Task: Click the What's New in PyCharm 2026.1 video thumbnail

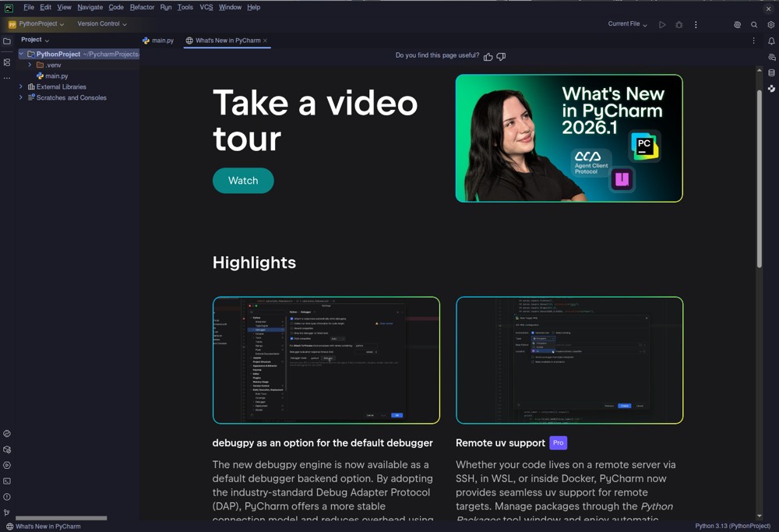Action: [569, 138]
